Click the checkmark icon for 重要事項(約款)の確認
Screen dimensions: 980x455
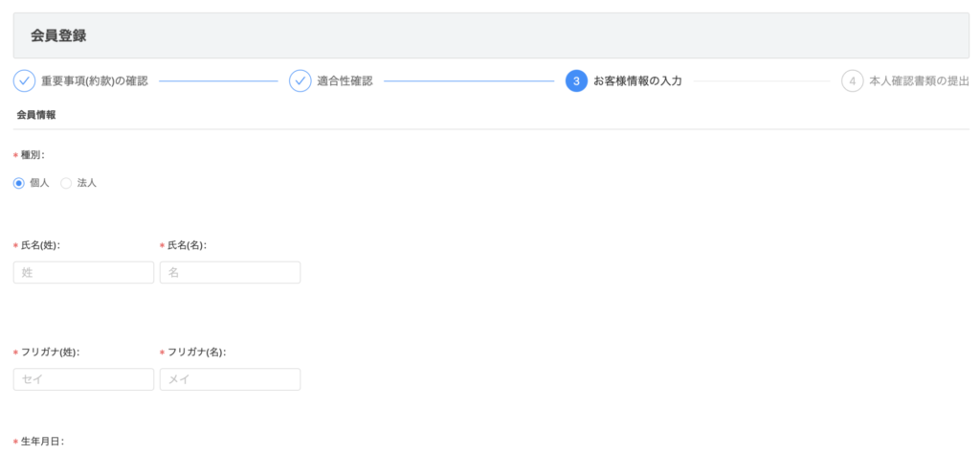(25, 81)
